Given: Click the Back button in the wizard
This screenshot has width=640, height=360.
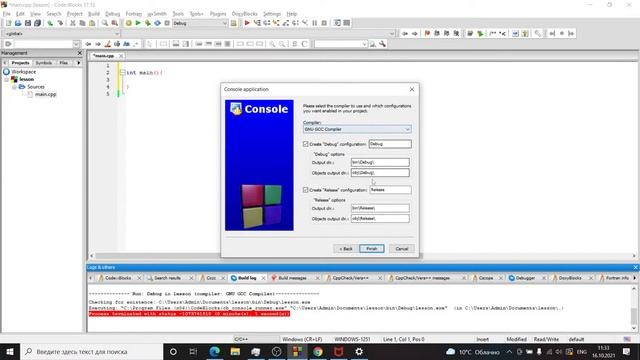Looking at the screenshot, I should coord(345,249).
